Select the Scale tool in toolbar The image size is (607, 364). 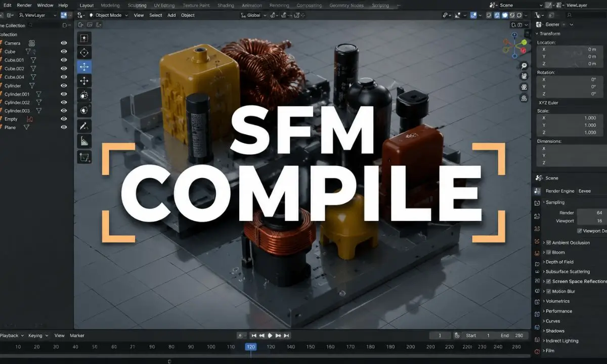tap(84, 95)
